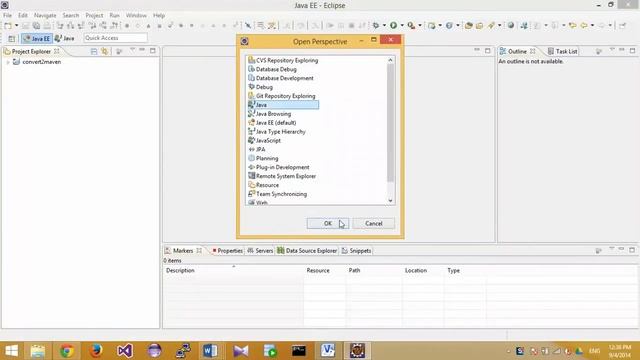Click the Run External Tools toolbar icon
Image resolution: width=640 pixels, height=360 pixels.
(x=411, y=26)
